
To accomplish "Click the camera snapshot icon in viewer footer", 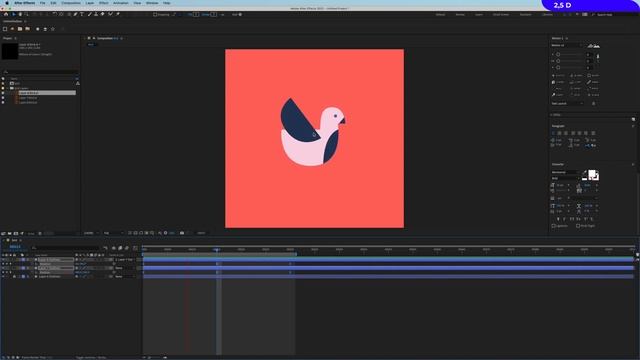I will click(182, 233).
